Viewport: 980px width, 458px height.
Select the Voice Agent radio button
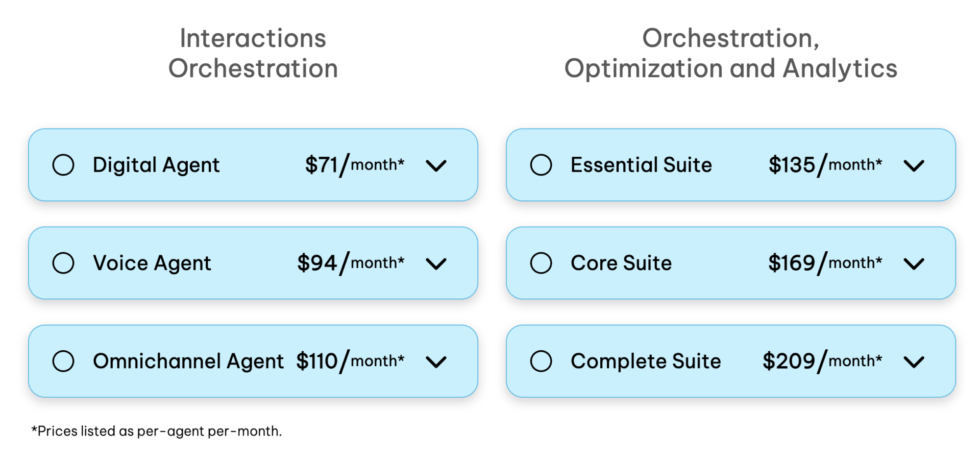click(63, 263)
